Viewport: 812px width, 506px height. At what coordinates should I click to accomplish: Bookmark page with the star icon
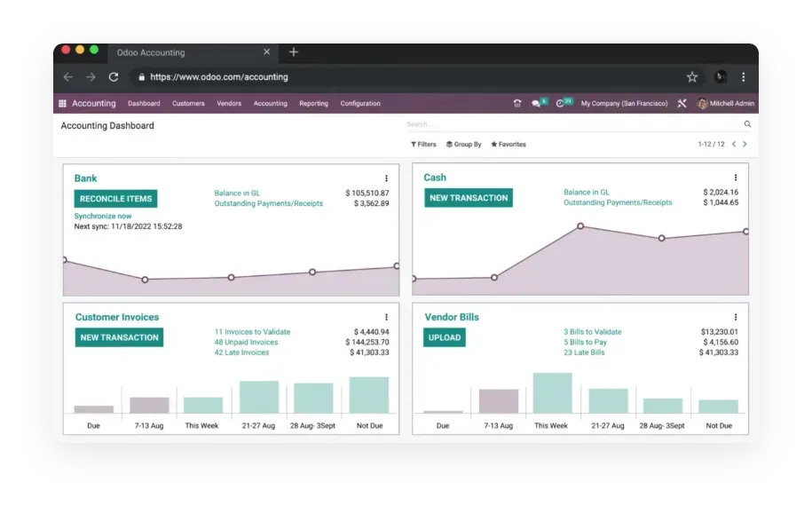click(692, 77)
